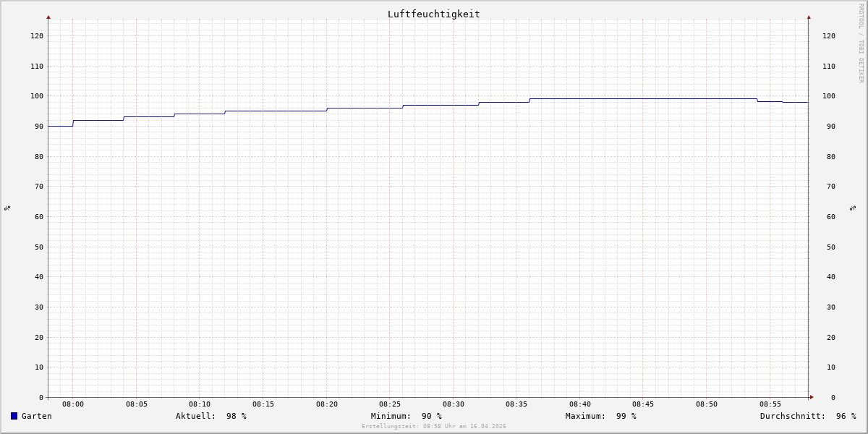Click the Aktuell: 98 % value
868x434 pixels.
[x=211, y=416]
